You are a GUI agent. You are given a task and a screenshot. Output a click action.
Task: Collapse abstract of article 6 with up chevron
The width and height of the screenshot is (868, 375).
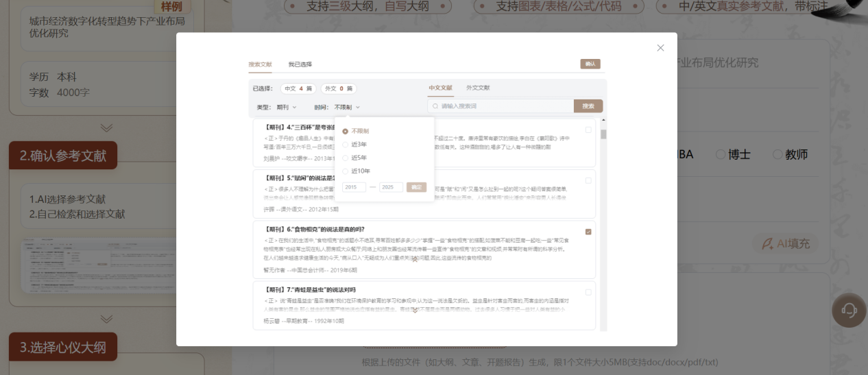pos(415,259)
